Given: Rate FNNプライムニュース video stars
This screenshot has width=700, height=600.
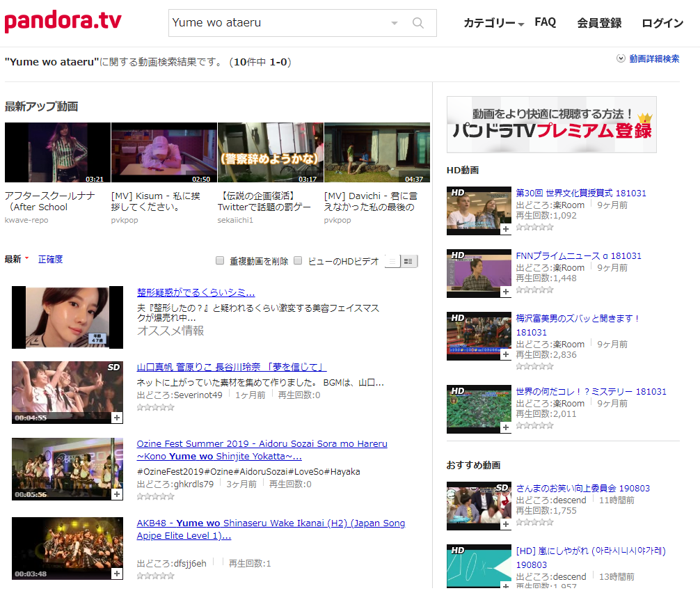Looking at the screenshot, I should pyautogui.click(x=535, y=290).
